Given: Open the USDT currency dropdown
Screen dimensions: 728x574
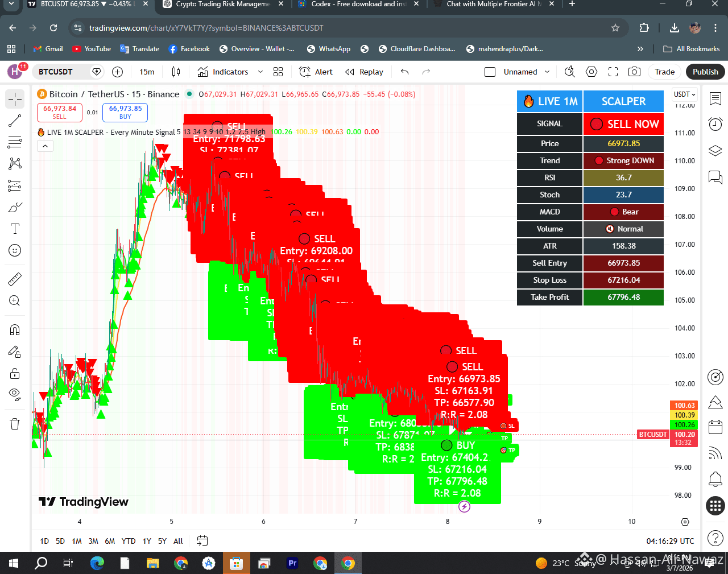Looking at the screenshot, I should [685, 94].
